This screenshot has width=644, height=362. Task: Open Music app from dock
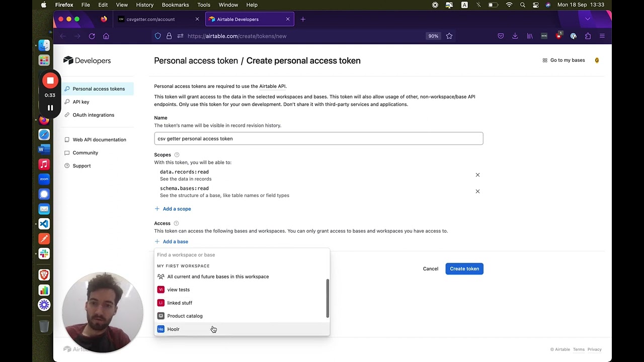44,164
